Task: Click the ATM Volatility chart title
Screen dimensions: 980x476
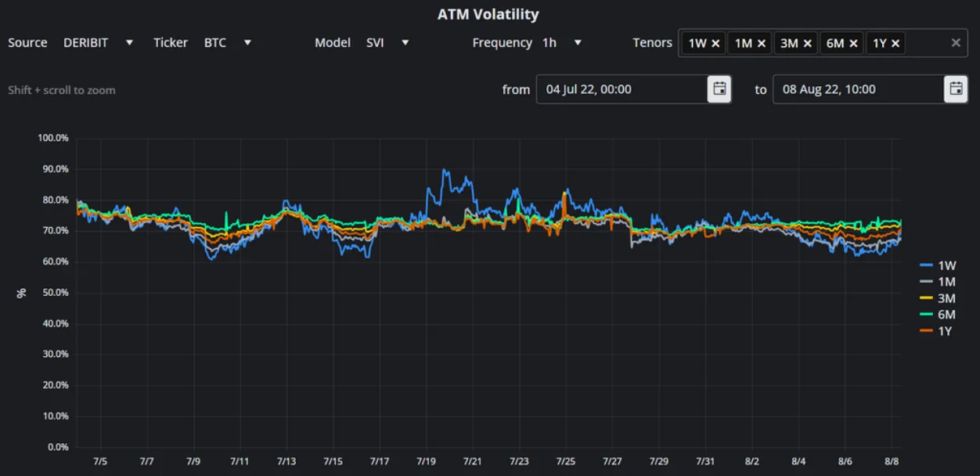Action: 488,14
